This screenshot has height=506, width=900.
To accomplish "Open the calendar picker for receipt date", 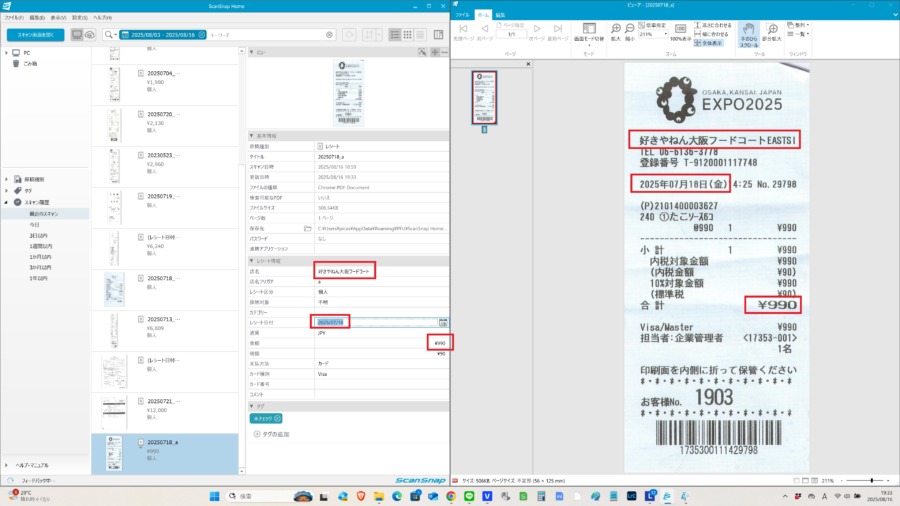I will pyautogui.click(x=443, y=322).
